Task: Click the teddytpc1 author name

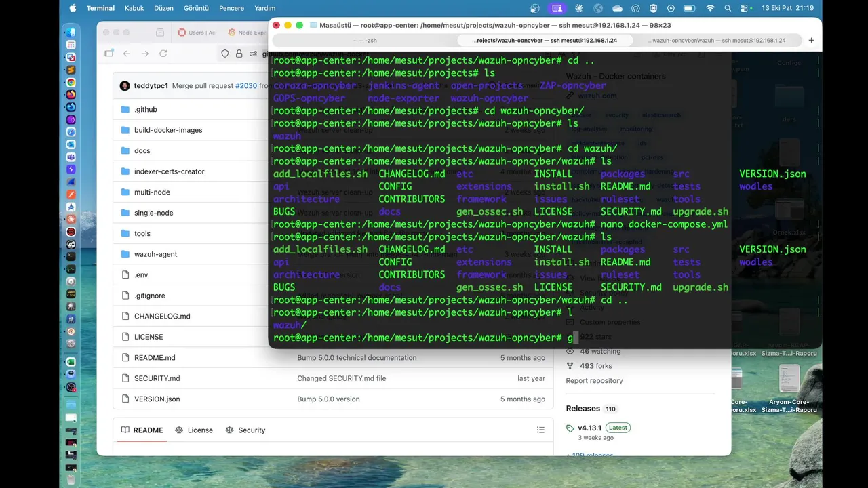Action: pos(151,86)
